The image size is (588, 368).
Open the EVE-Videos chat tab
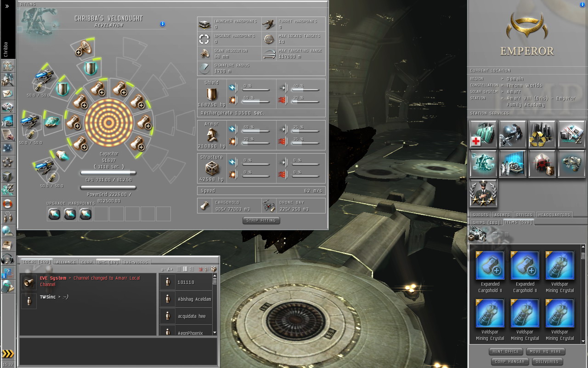136,262
